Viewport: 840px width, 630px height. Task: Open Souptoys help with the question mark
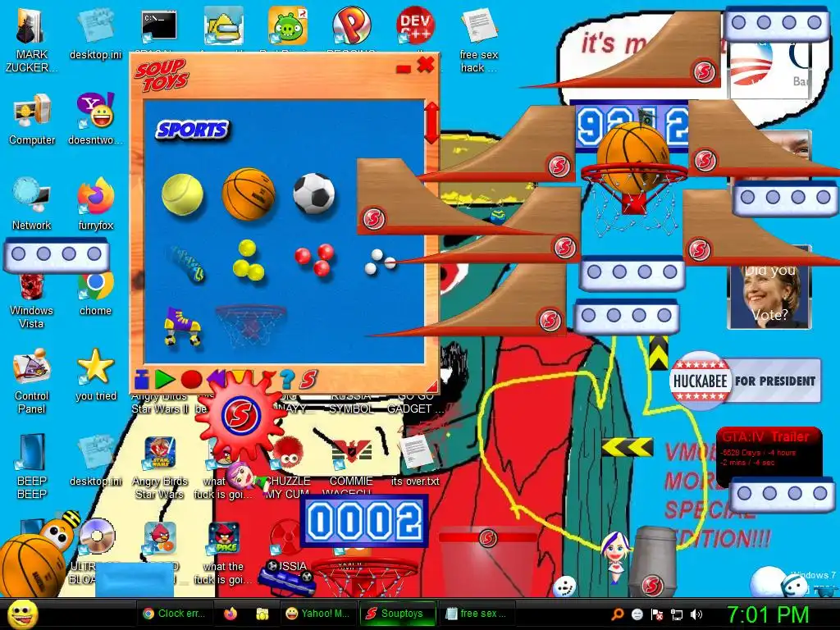pos(287,379)
